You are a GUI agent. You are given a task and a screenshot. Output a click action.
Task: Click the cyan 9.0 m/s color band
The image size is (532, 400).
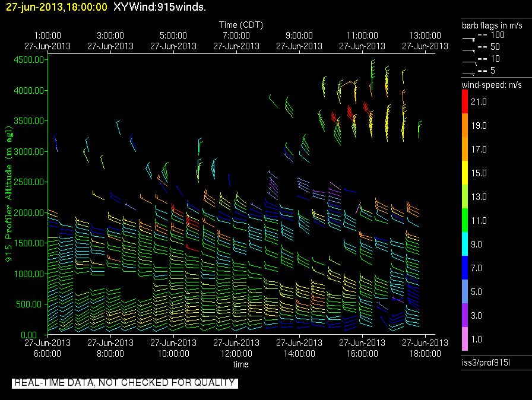[x=465, y=244]
